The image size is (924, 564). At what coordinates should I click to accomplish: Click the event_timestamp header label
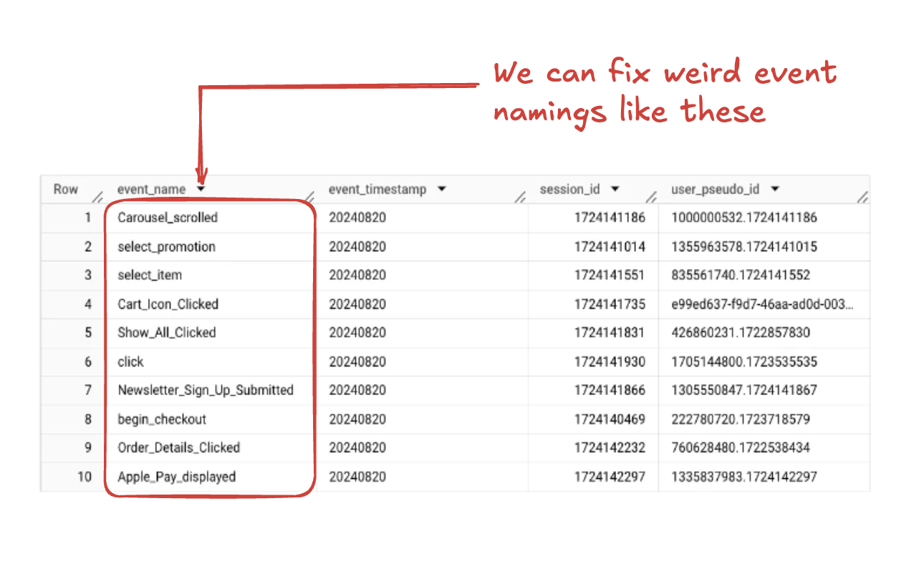(x=377, y=190)
